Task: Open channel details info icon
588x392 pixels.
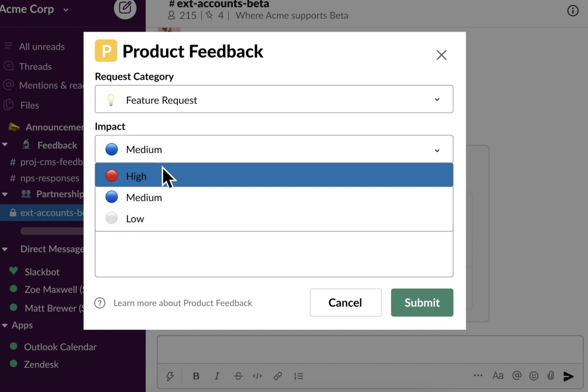Action: (572, 11)
